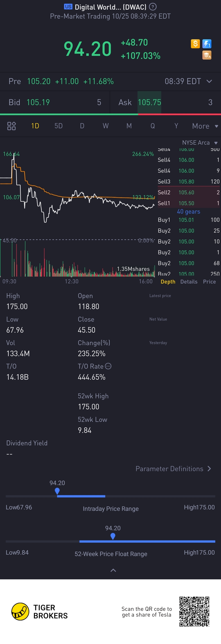The width and height of the screenshot is (221, 644).
Task: Tap the Scan the QR code text
Action: 147,612
